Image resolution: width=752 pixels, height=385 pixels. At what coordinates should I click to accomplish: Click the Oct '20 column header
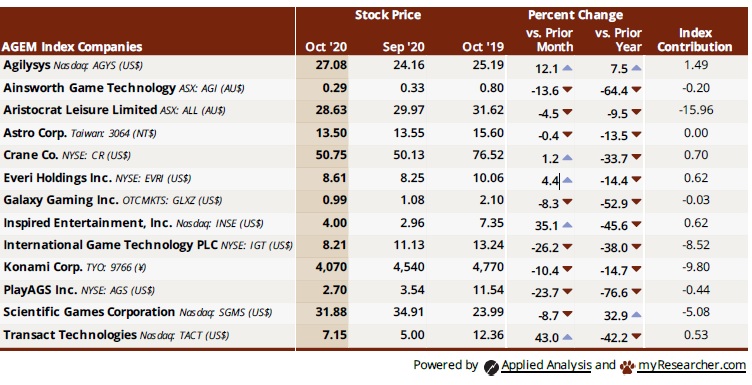[x=326, y=47]
